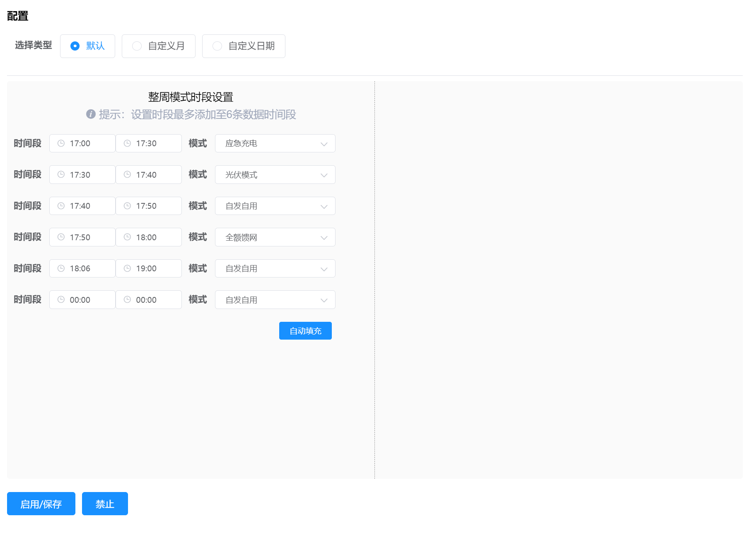The height and width of the screenshot is (538, 756).
Task: Edit the 19:00 end time field
Action: pyautogui.click(x=149, y=268)
